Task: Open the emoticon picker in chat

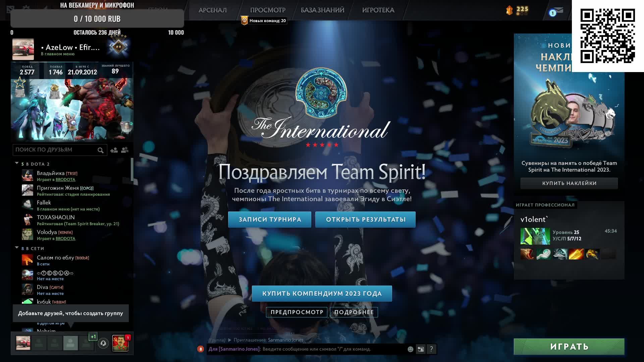Action: coord(410,349)
